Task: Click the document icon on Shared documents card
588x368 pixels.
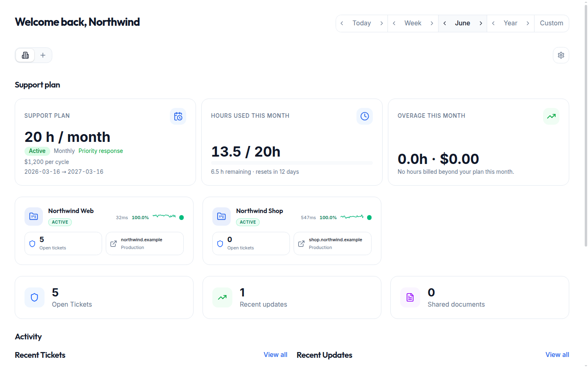Action: (410, 298)
